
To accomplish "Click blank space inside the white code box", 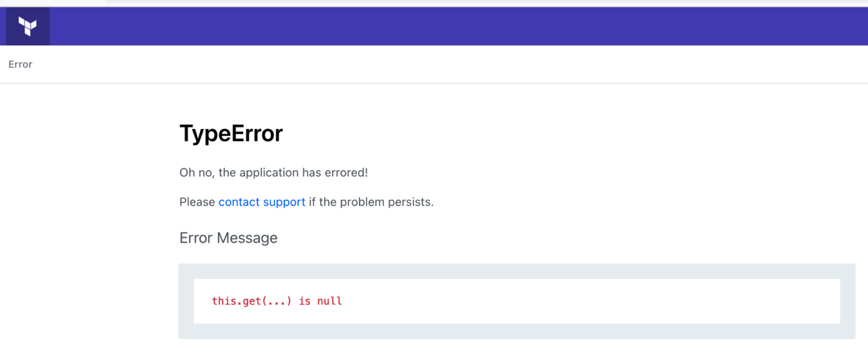I will click(x=581, y=301).
